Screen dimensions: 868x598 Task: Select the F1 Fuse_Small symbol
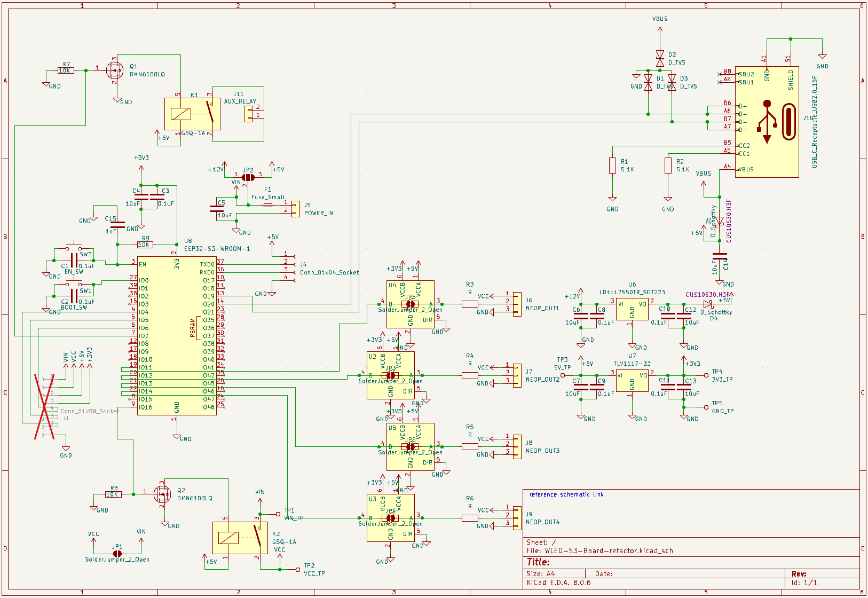(268, 205)
